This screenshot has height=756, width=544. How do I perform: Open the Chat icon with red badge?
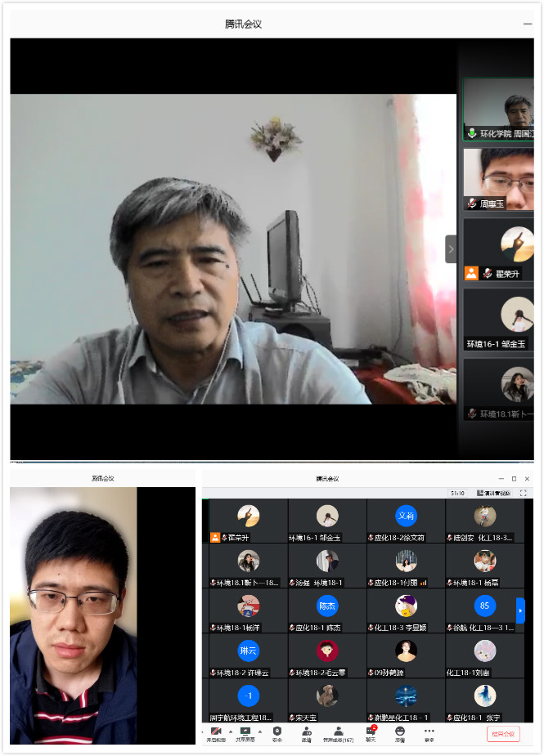pyautogui.click(x=371, y=730)
